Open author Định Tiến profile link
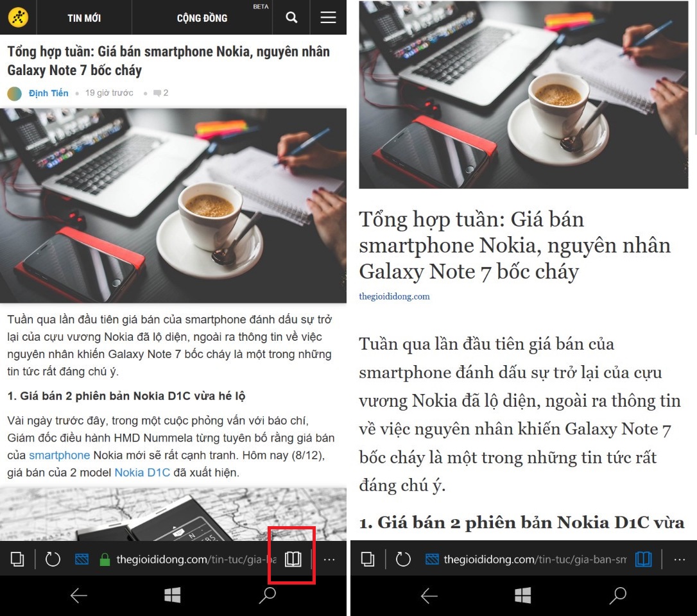Image resolution: width=697 pixels, height=616 pixels. pyautogui.click(x=48, y=93)
